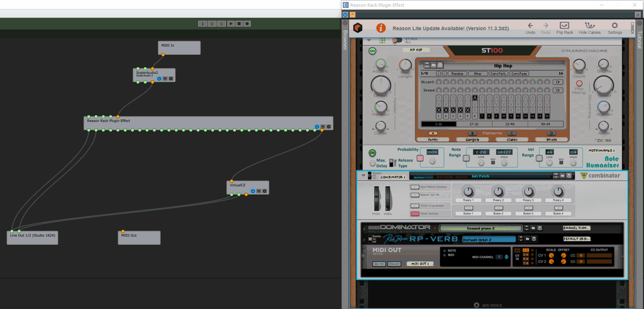Viewport: 644px width, 309px height.
Task: Click the Reason logo icon
Action: tap(358, 28)
